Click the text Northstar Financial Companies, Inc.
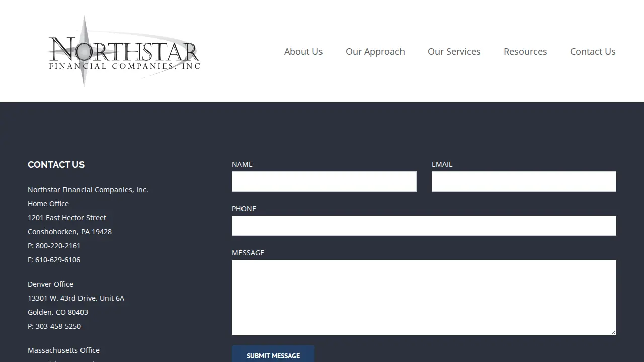This screenshot has width=644, height=362. (x=88, y=190)
